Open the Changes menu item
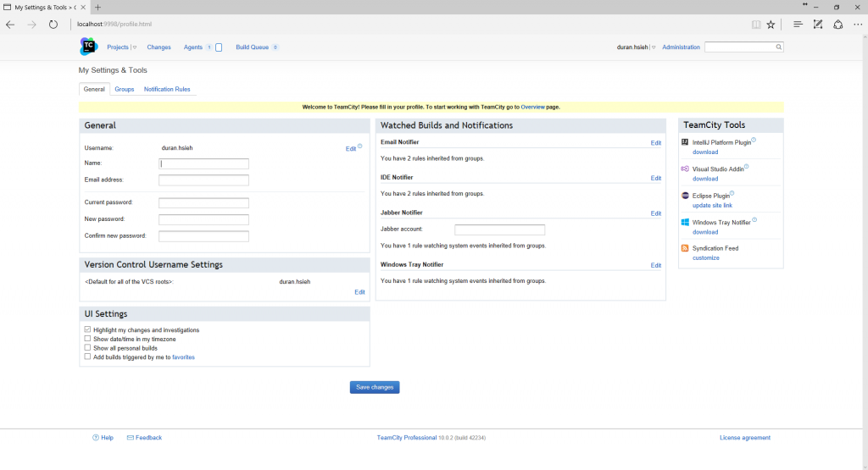The image size is (868, 470). 159,47
